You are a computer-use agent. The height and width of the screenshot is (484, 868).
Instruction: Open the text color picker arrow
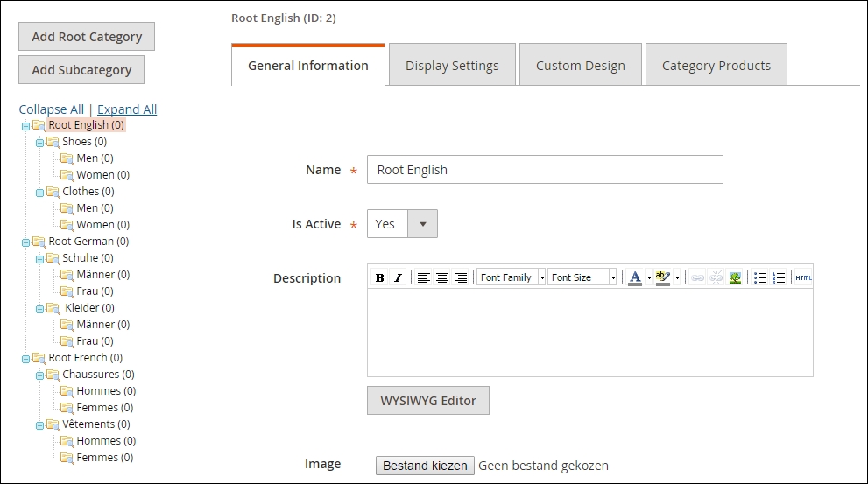pos(649,278)
